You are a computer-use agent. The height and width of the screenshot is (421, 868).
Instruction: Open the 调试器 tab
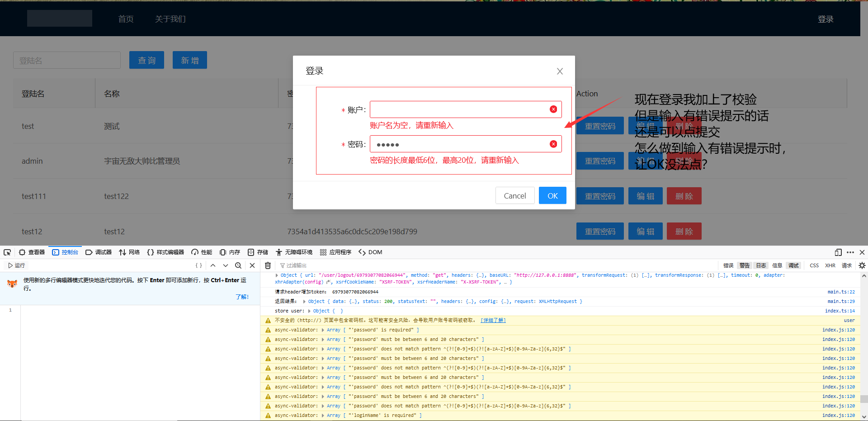99,252
